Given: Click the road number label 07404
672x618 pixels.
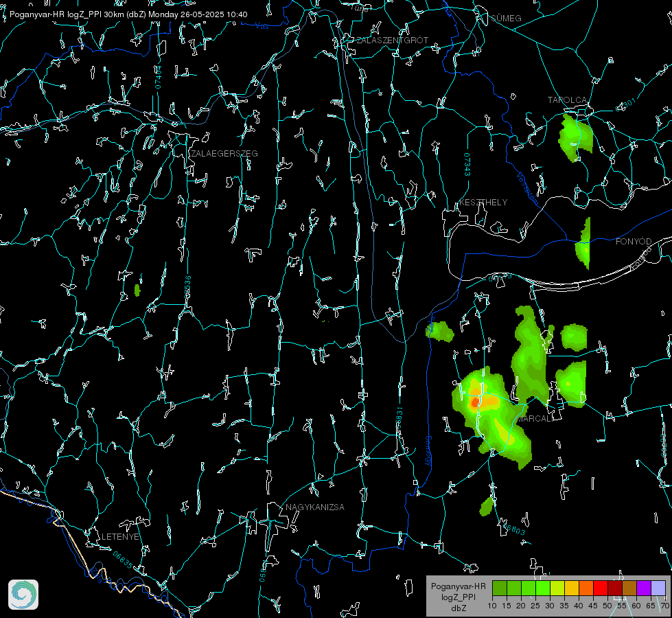Looking at the screenshot, I should click(158, 77).
